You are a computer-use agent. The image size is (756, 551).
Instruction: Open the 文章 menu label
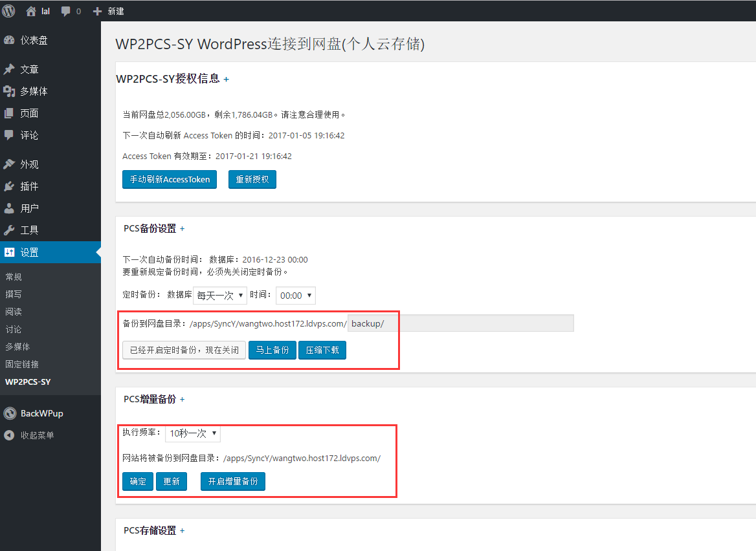(29, 69)
